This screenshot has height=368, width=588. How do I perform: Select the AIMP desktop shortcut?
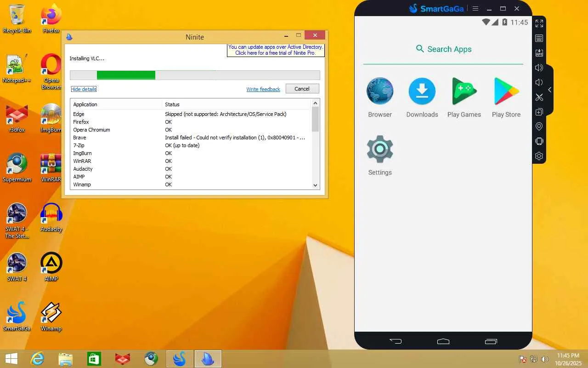[x=51, y=267]
